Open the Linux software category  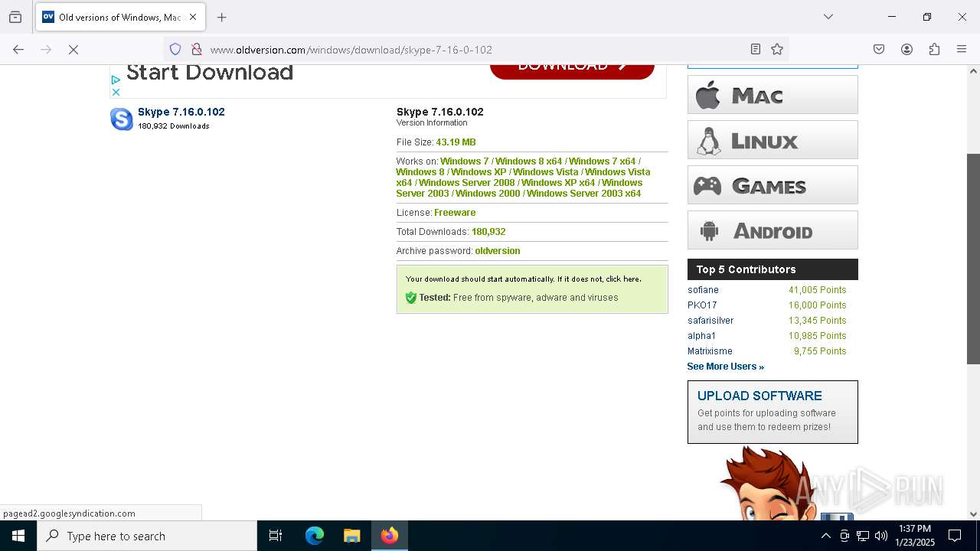773,140
